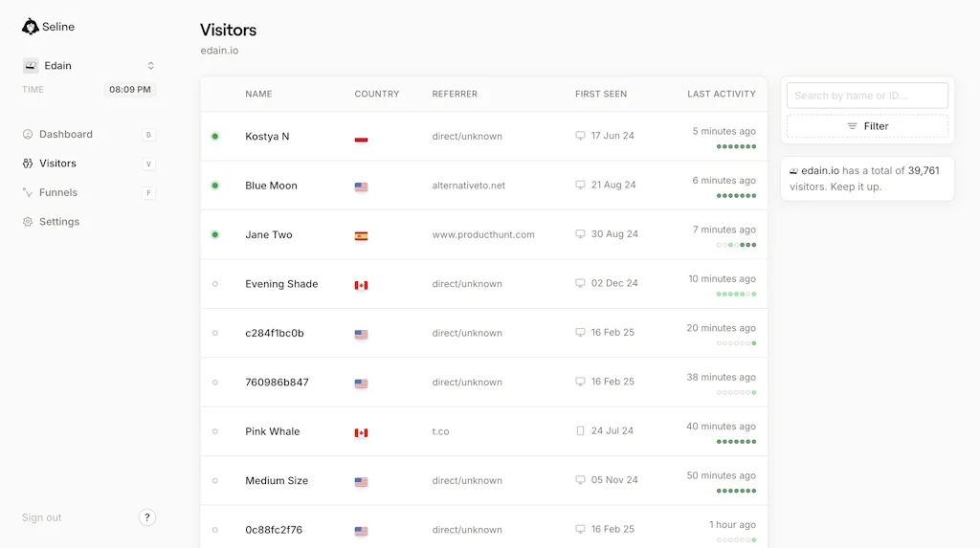This screenshot has width=980, height=548.
Task: Click the www.producthunt.com referrer
Action: (x=483, y=235)
